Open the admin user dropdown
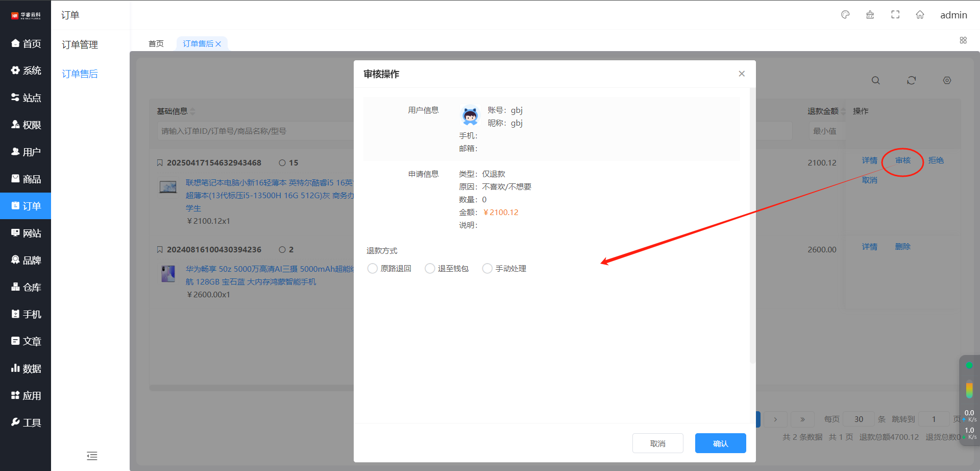 coord(953,15)
